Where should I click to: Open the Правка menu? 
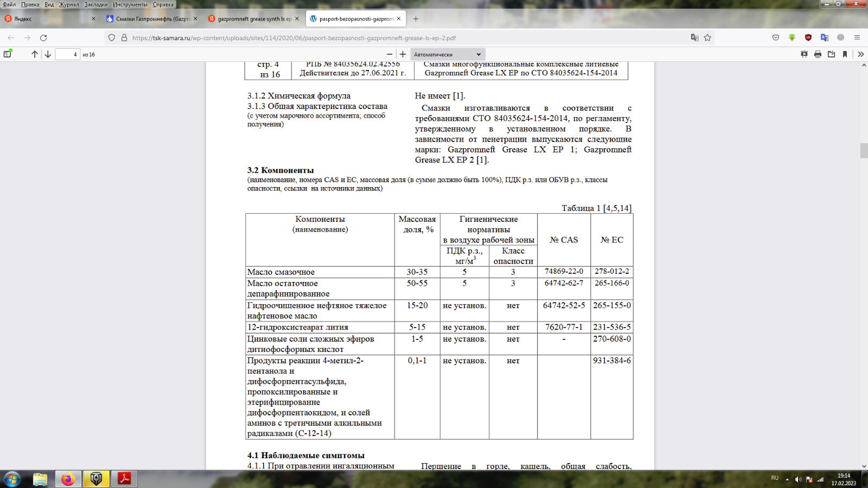(x=30, y=4)
